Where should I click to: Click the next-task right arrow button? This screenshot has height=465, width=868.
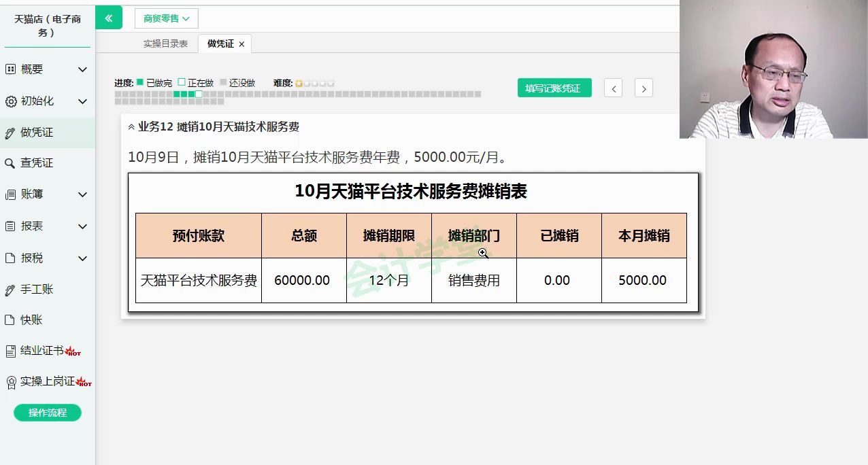pos(644,88)
